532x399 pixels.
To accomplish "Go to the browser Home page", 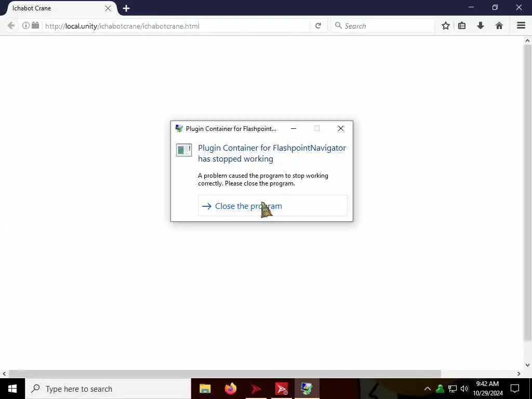I will [x=499, y=25].
